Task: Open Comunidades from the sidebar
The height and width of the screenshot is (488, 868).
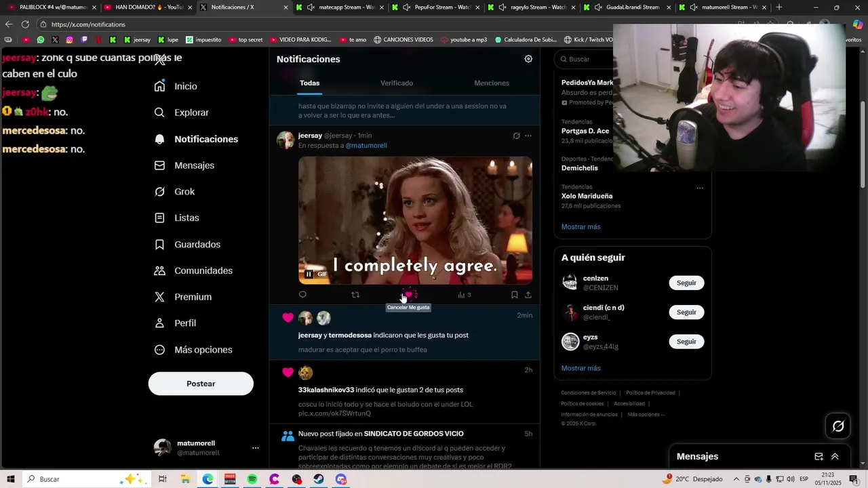Action: (193, 270)
